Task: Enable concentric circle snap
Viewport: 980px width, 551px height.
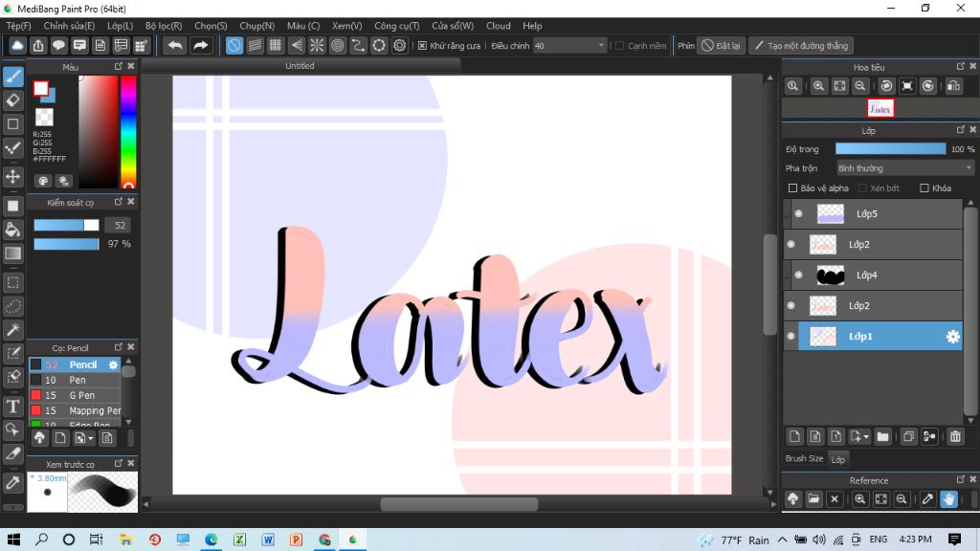Action: point(338,46)
